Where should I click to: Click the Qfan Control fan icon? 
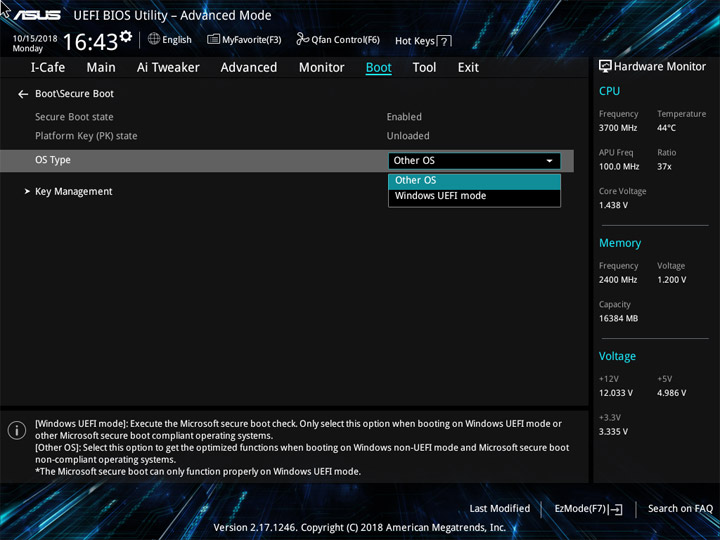click(x=302, y=39)
